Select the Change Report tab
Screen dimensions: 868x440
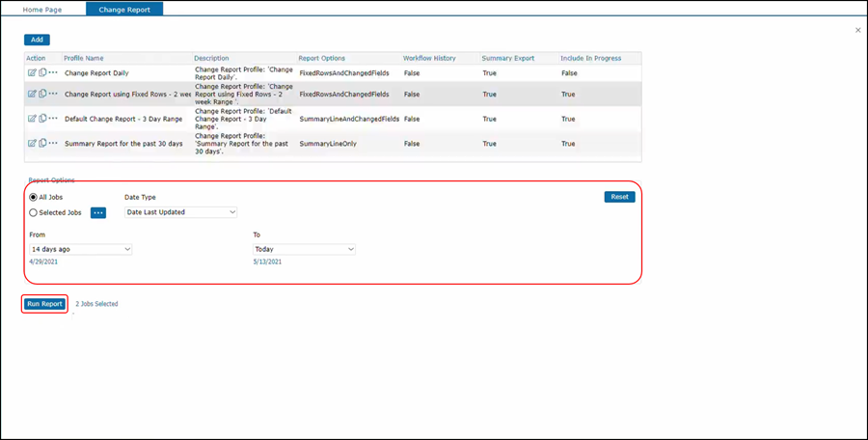coord(124,9)
